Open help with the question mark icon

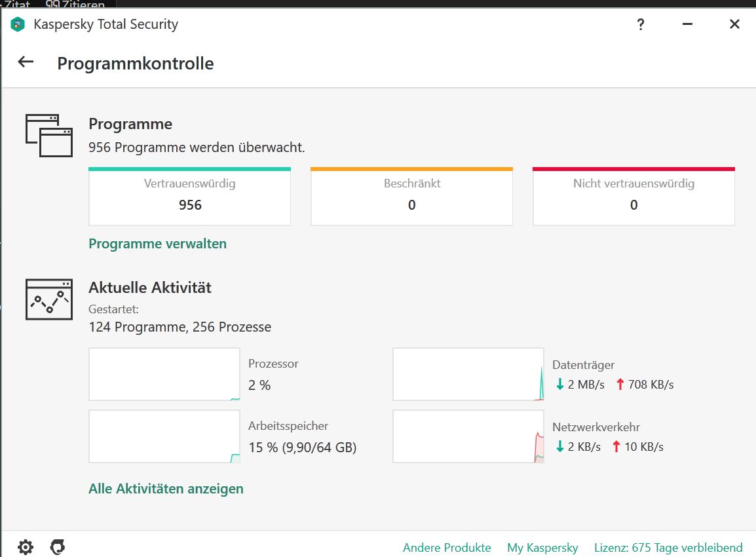click(640, 24)
